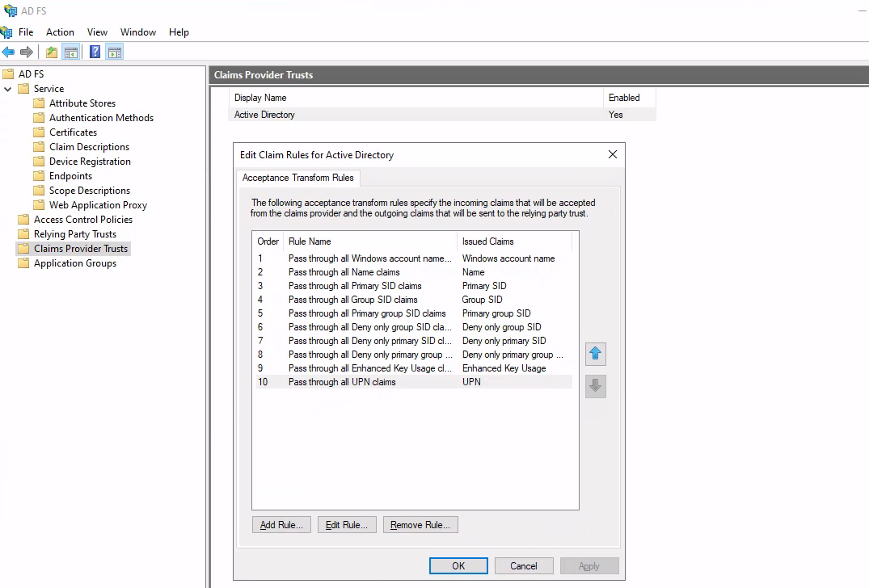Viewport: 869px width, 588px height.
Task: Close the Edit Claim Rules dialog
Action: (613, 154)
